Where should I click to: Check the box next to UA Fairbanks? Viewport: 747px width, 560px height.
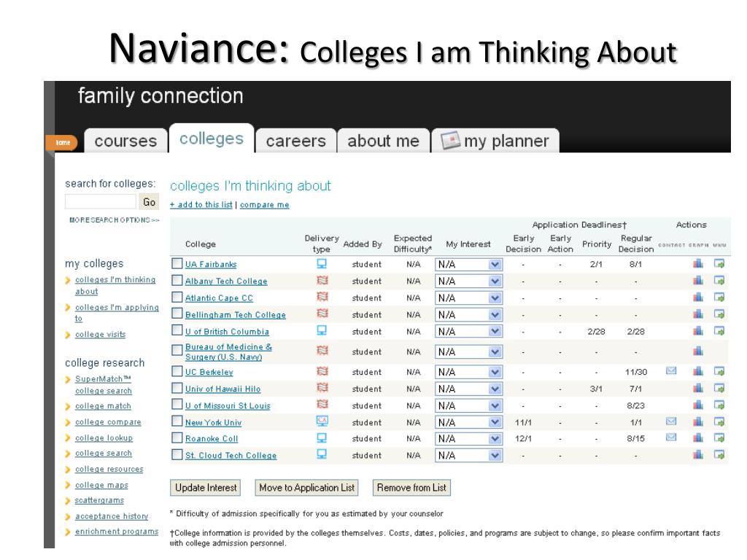pyautogui.click(x=177, y=263)
